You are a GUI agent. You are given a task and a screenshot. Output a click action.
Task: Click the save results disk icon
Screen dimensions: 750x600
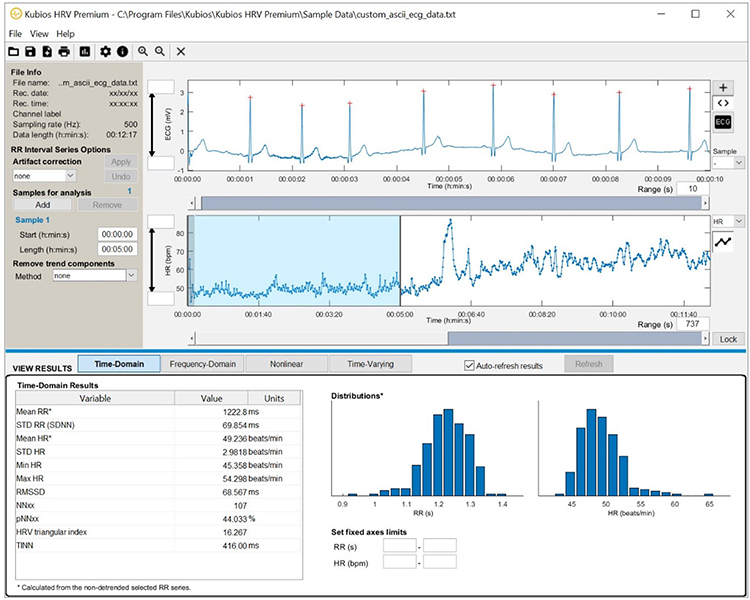31,51
